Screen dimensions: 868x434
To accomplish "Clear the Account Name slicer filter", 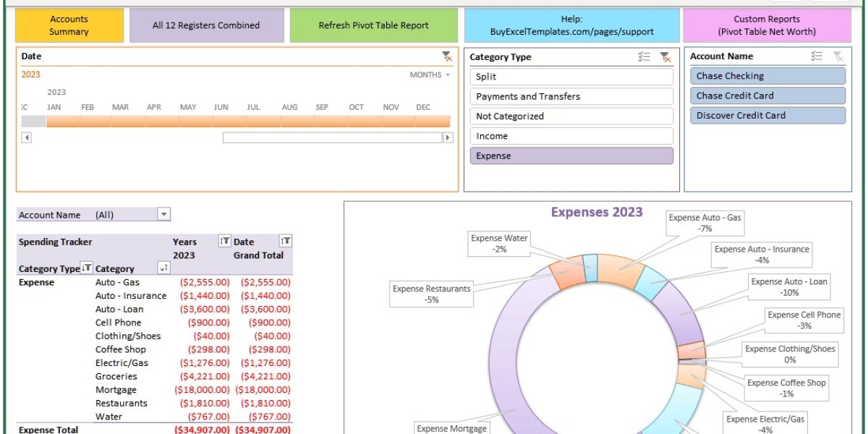I will [x=838, y=56].
